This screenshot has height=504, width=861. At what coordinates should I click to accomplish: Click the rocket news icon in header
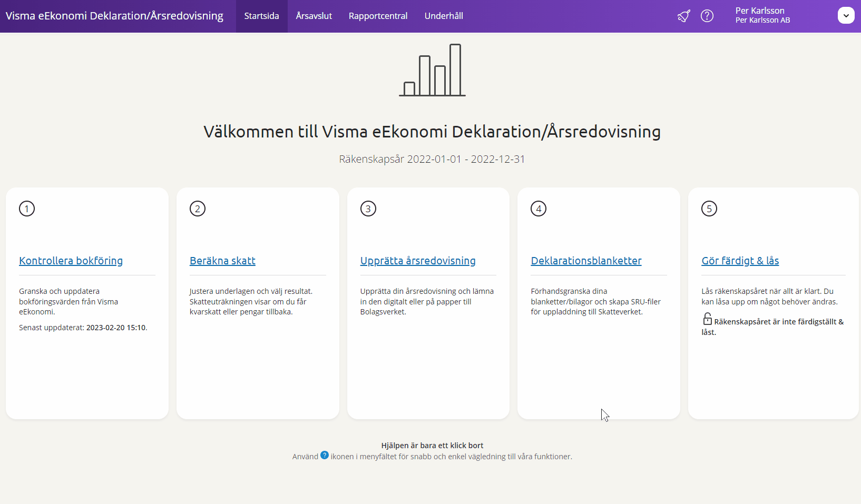pyautogui.click(x=683, y=16)
